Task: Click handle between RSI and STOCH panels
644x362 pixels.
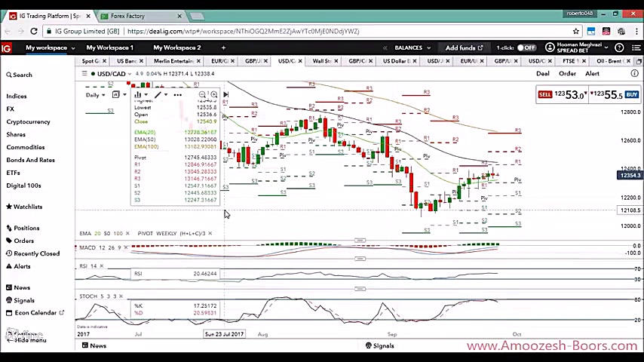Action: 360,289
